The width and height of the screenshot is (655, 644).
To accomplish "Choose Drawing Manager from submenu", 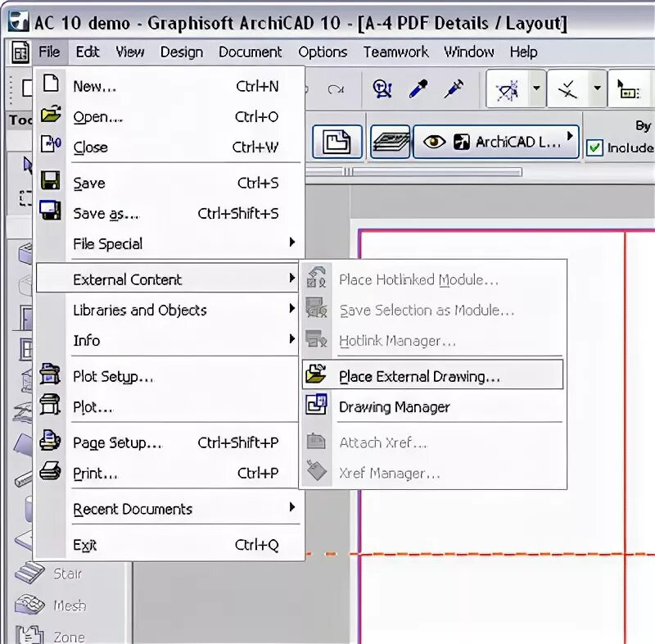I will (432, 406).
